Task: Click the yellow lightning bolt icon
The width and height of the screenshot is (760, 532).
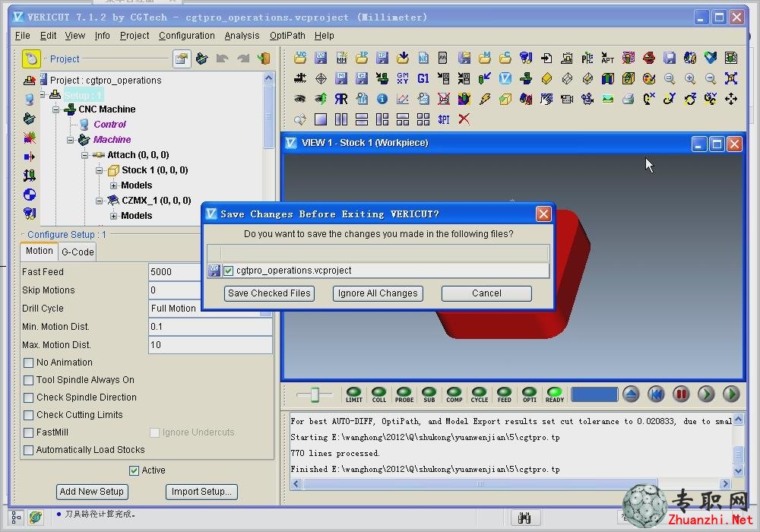Action: (485, 99)
